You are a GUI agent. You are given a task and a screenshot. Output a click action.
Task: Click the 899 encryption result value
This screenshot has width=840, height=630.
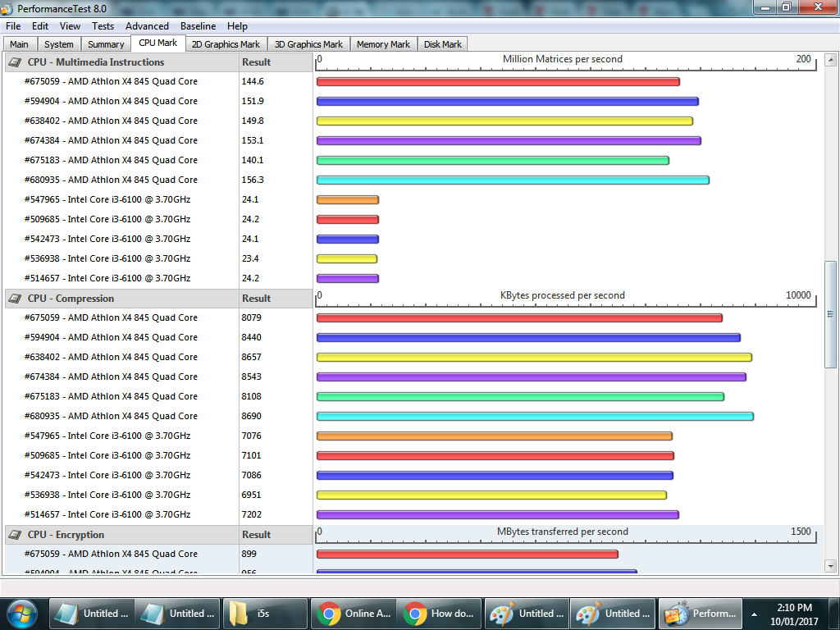tap(249, 554)
